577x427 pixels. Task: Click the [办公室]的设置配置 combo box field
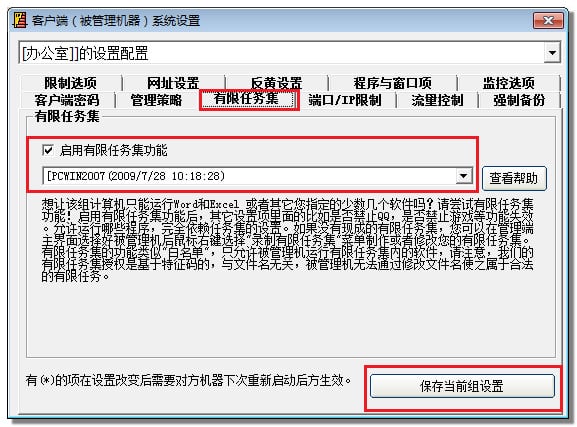(x=289, y=53)
